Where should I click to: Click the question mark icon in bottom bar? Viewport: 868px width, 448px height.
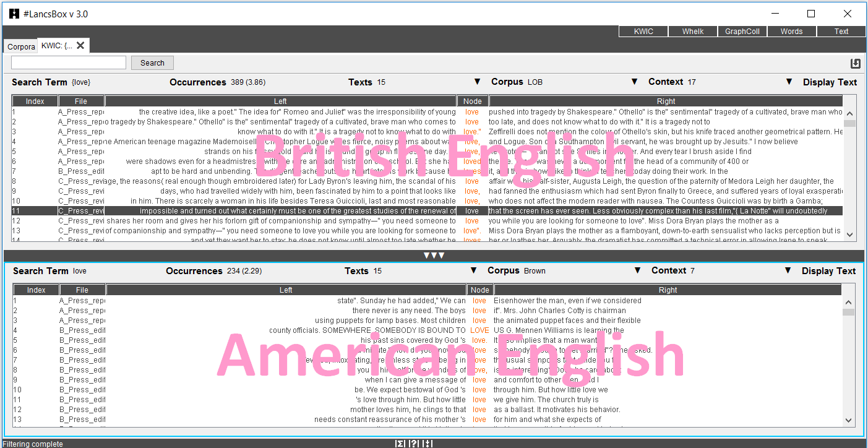414,443
